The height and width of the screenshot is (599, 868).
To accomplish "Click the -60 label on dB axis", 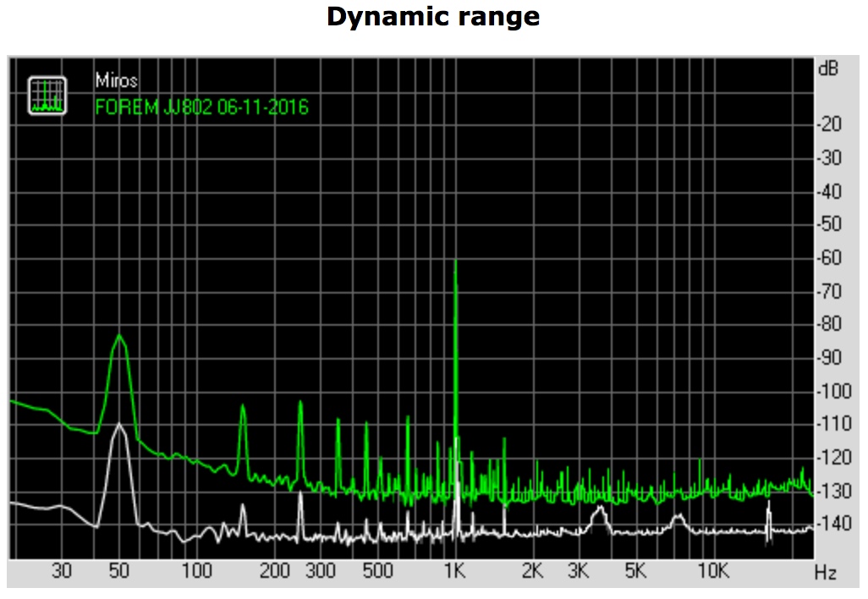I will pos(830,258).
